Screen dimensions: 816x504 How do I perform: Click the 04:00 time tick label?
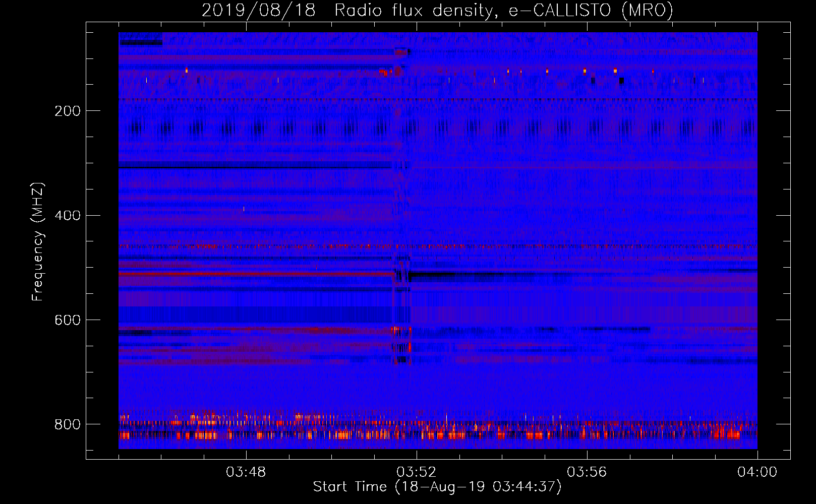click(757, 472)
